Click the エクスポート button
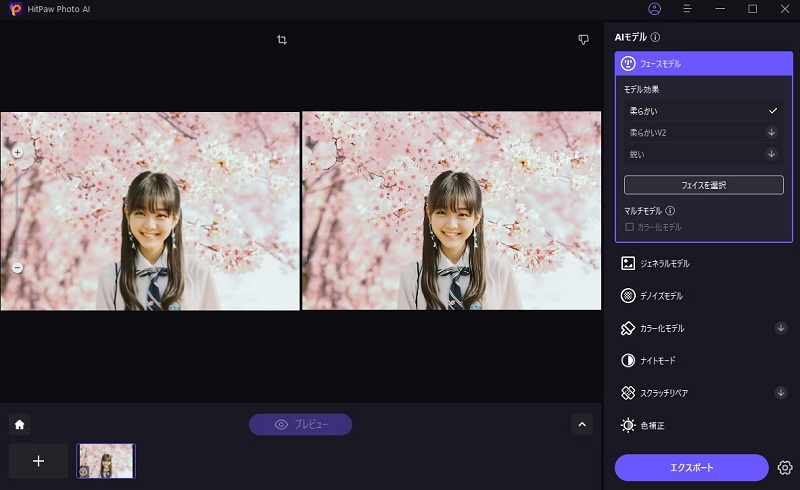The image size is (800, 490). [691, 468]
